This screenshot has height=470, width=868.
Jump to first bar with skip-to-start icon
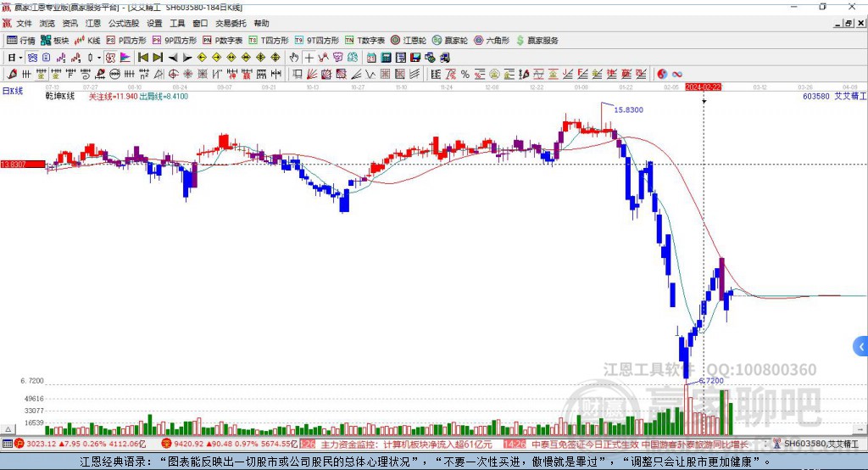pyautogui.click(x=142, y=58)
